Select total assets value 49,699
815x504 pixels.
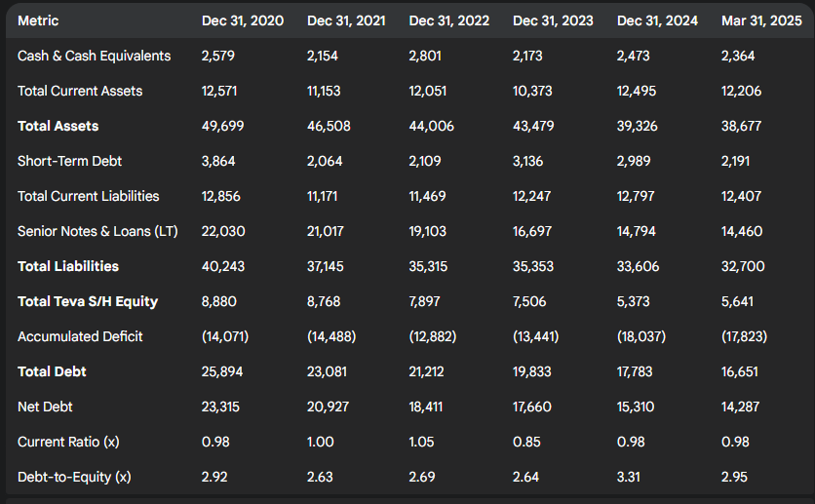coord(222,126)
